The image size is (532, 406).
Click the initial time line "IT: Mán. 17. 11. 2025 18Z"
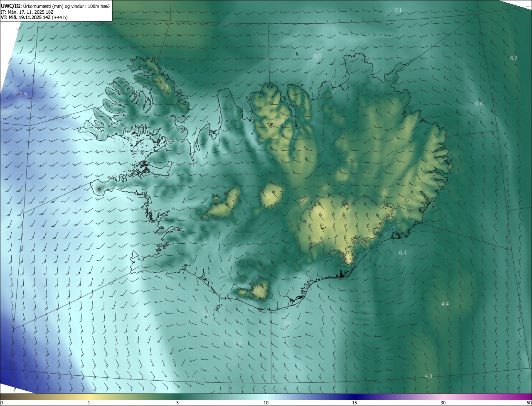27,12
